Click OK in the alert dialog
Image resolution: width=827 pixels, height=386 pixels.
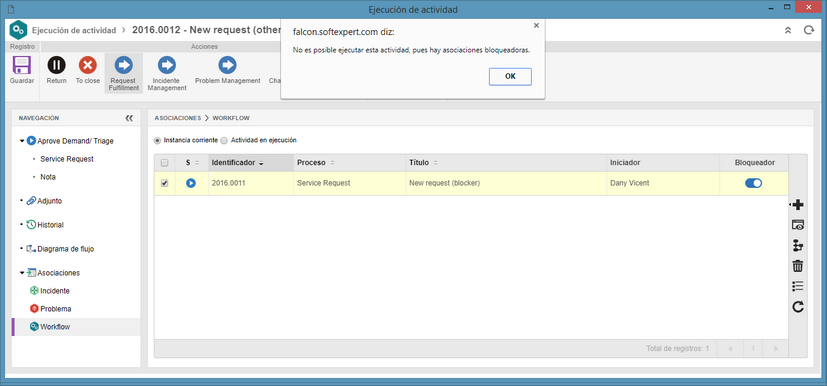click(x=510, y=76)
